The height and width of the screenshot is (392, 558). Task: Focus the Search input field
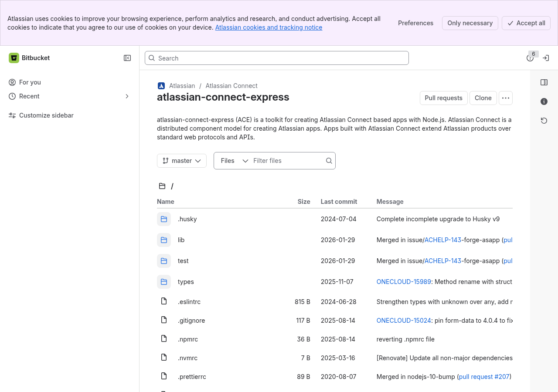[x=277, y=58]
